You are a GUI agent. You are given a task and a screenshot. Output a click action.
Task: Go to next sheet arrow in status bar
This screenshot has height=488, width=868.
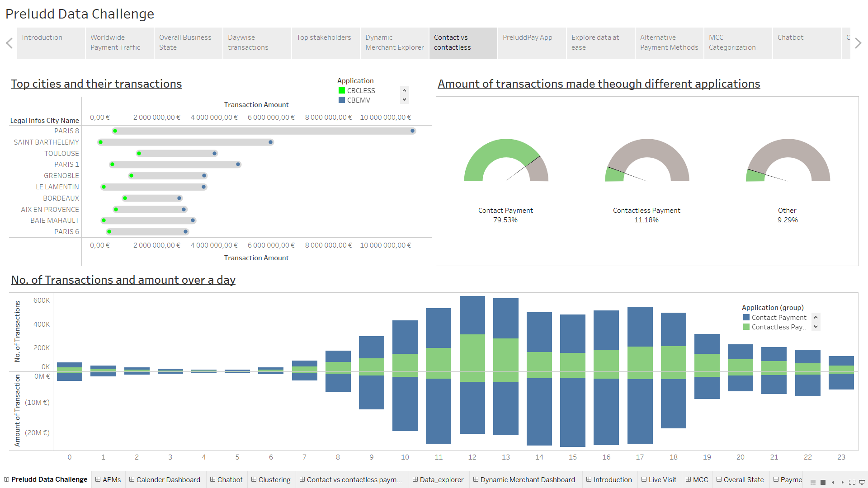[x=842, y=482]
